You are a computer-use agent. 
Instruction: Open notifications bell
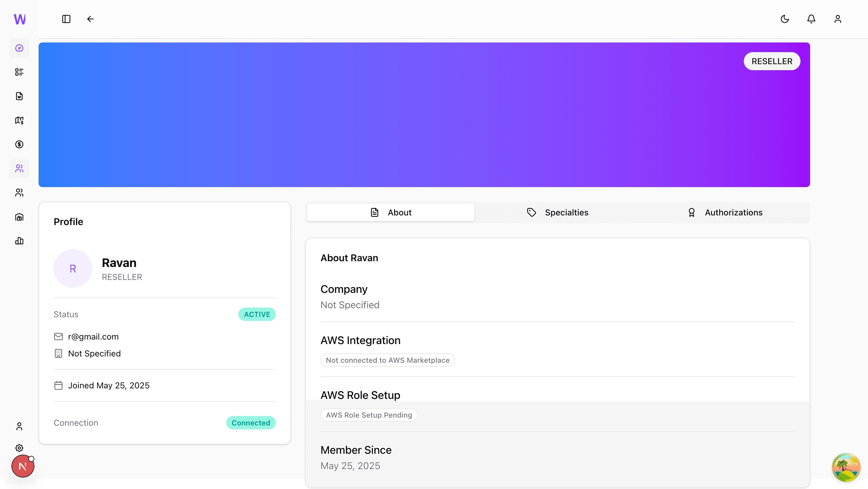tap(811, 19)
